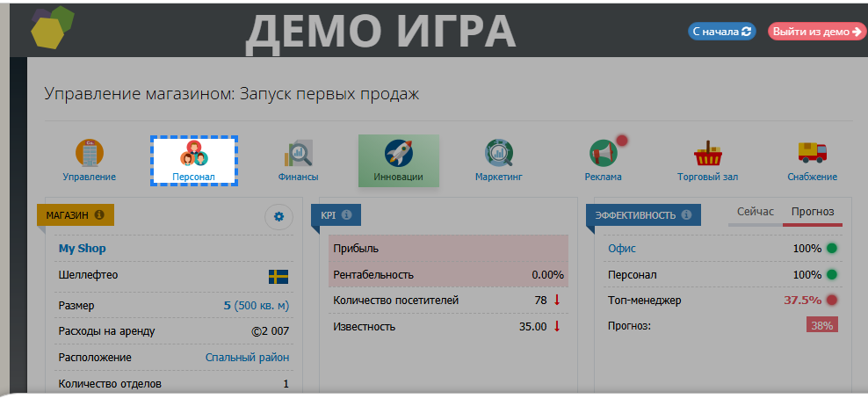This screenshot has height=406, width=868.
Task: Click the ЭФФЕКТИВНОСТЬ panel label
Action: point(635,215)
